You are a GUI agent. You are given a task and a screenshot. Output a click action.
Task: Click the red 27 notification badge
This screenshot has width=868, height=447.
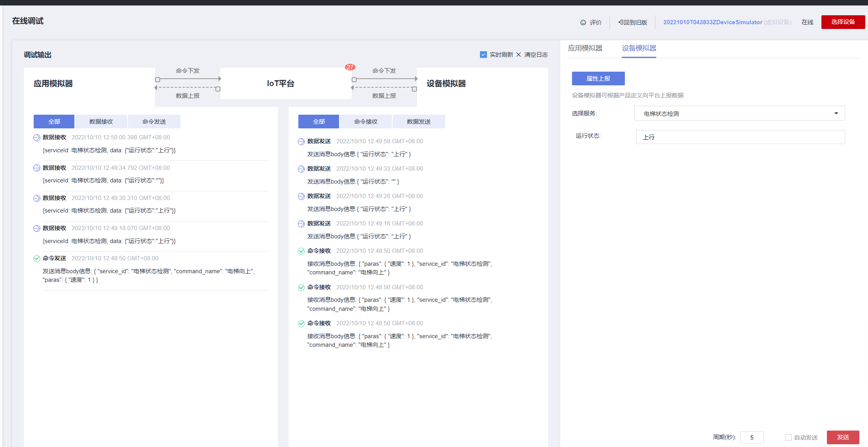coord(350,67)
